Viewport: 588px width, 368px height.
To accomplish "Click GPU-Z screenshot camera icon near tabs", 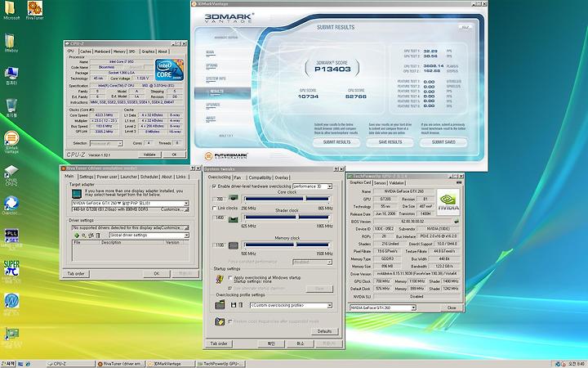I will 459,182.
